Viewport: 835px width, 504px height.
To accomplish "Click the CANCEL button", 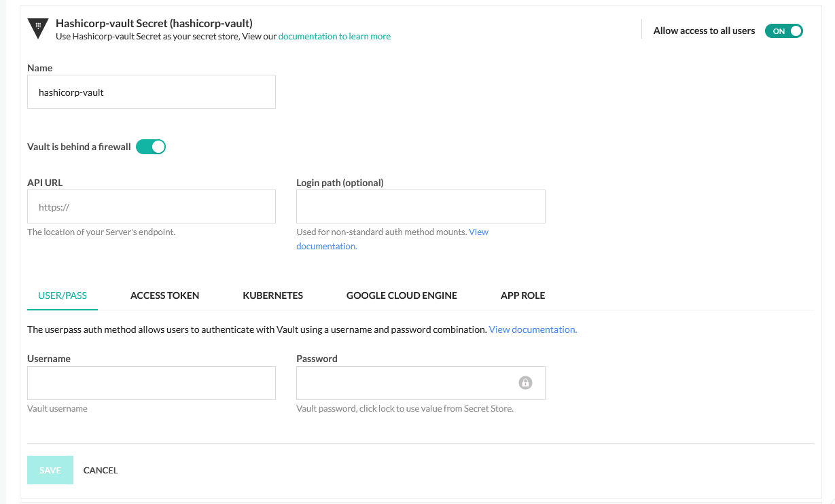I will click(101, 470).
